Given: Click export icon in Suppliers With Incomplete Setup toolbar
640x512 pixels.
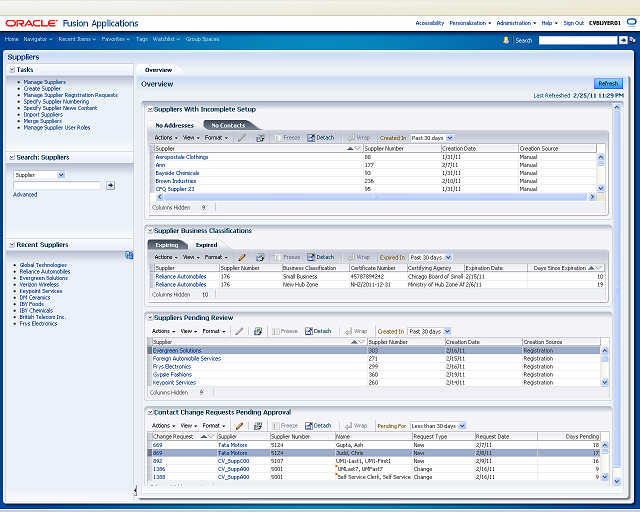Looking at the screenshot, I should (x=260, y=138).
